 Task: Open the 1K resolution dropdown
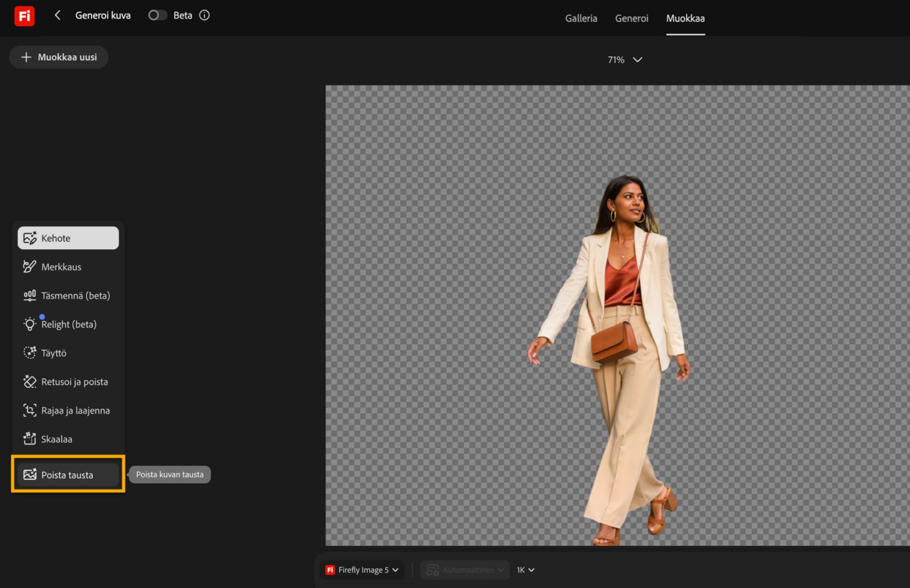point(526,570)
